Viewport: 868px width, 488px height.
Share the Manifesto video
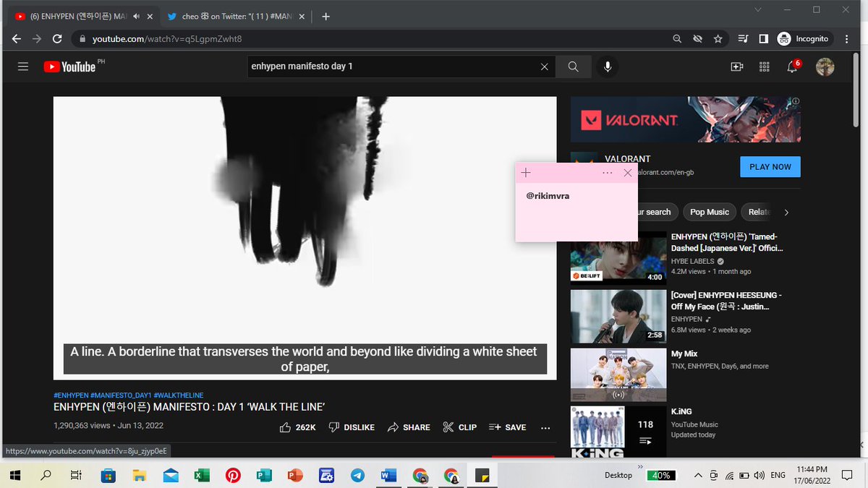[x=409, y=427]
